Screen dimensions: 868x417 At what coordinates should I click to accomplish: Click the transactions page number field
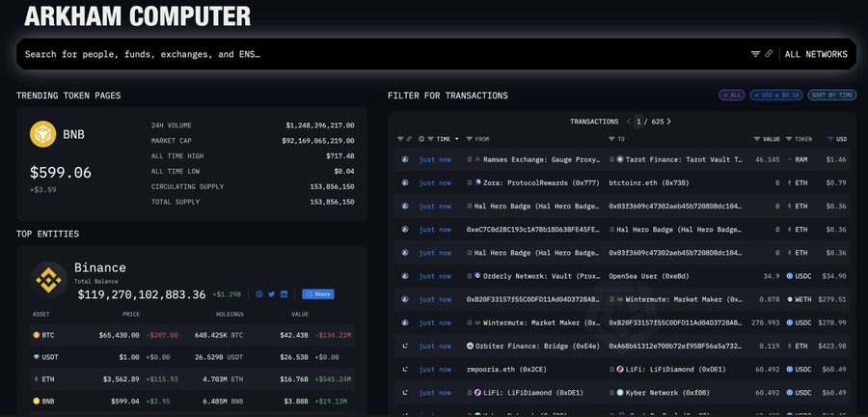(638, 122)
